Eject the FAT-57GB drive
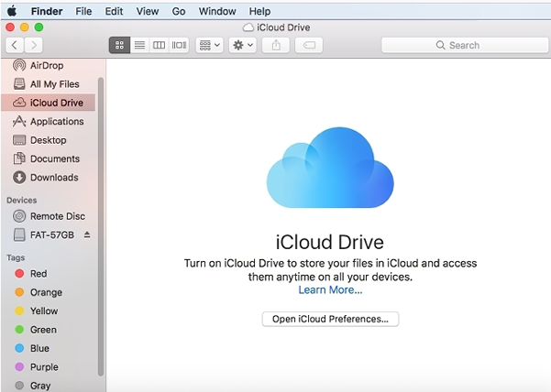This screenshot has height=392, width=551. coord(87,234)
